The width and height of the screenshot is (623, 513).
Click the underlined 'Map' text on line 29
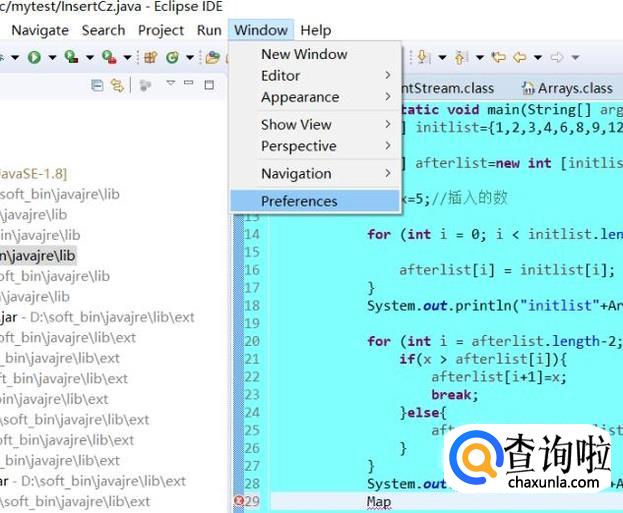[x=379, y=502]
